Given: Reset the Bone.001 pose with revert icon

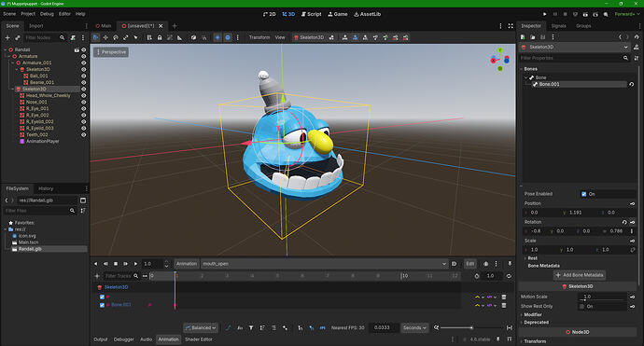Looking at the screenshot, I should [x=631, y=84].
